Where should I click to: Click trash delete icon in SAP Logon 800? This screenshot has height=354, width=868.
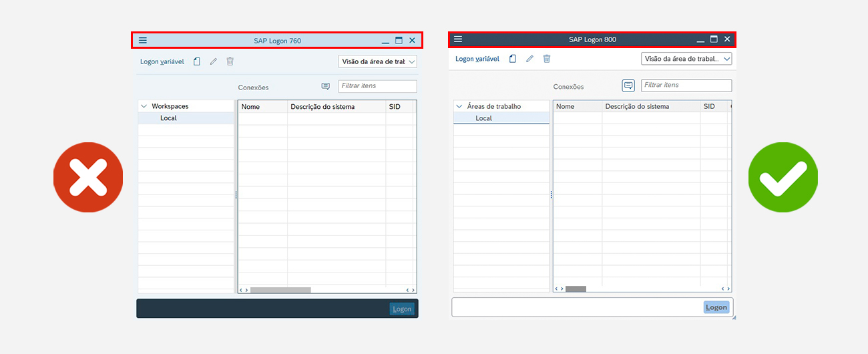click(547, 59)
